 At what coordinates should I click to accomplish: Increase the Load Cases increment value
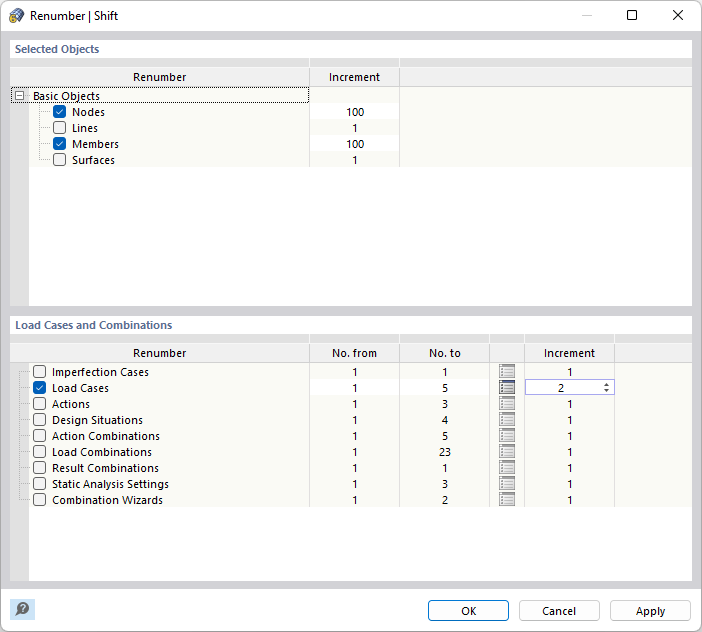point(606,385)
